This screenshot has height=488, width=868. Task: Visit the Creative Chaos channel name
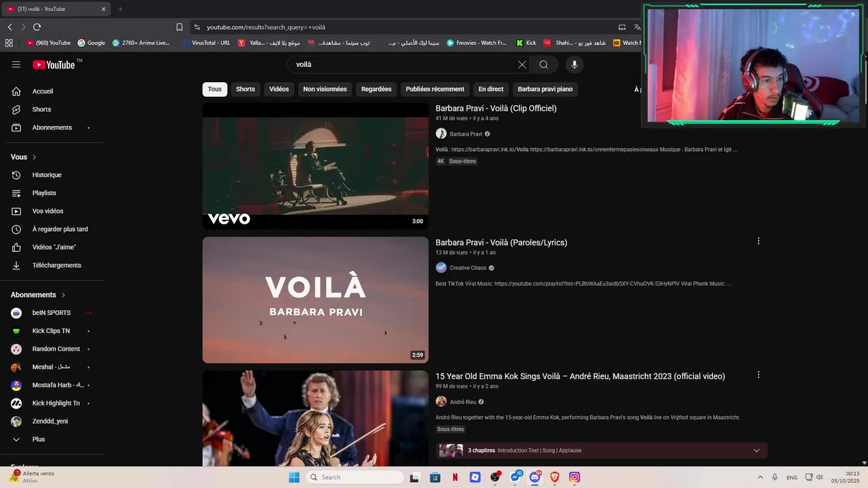click(468, 268)
